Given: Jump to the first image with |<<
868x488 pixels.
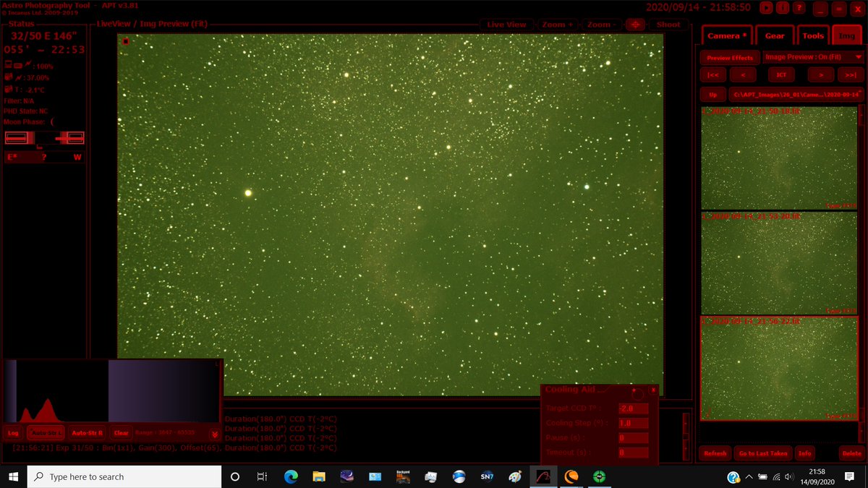Looking at the screenshot, I should coord(712,74).
